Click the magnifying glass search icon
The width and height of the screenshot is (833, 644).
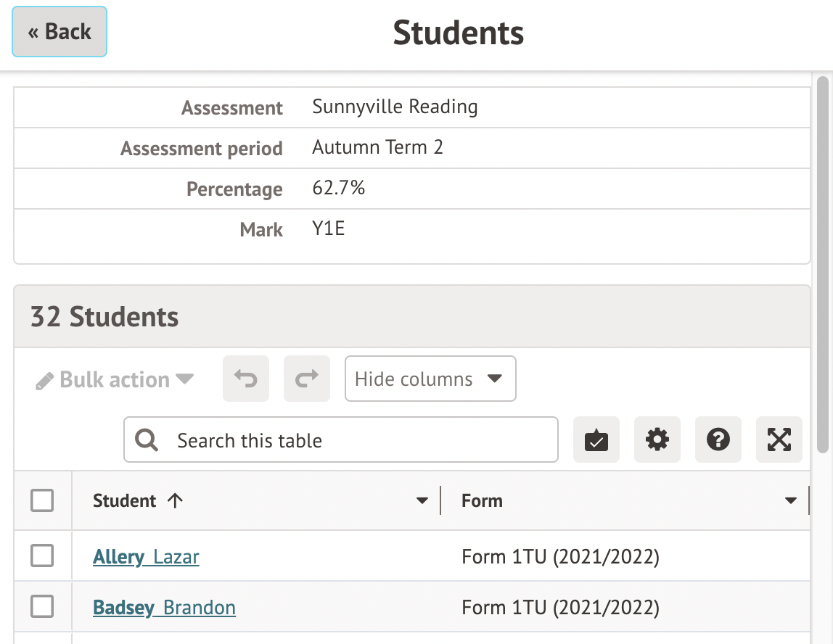(x=147, y=440)
